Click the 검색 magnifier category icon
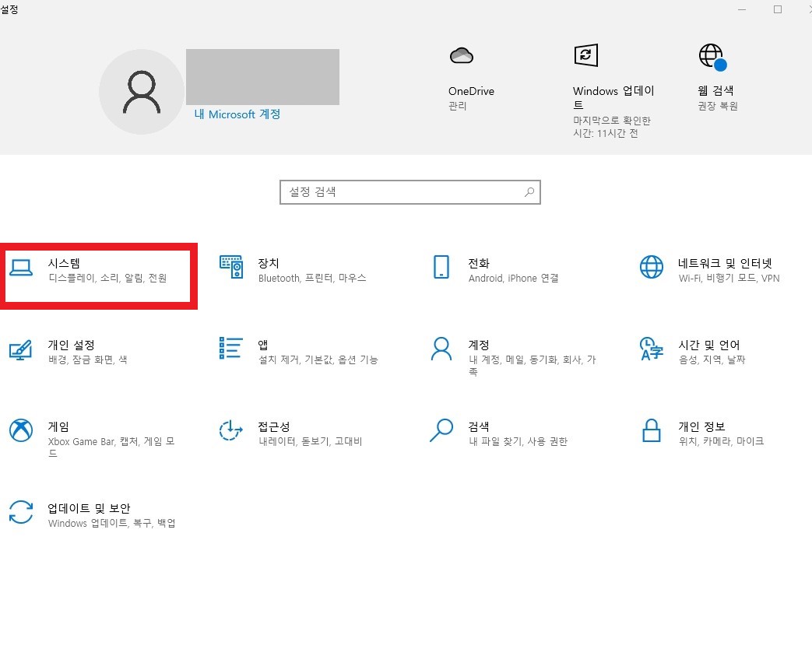The height and width of the screenshot is (656, 812). pos(441,430)
